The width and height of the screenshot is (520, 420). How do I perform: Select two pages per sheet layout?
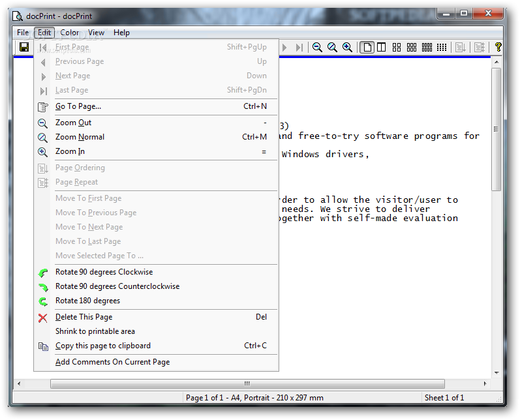point(382,48)
